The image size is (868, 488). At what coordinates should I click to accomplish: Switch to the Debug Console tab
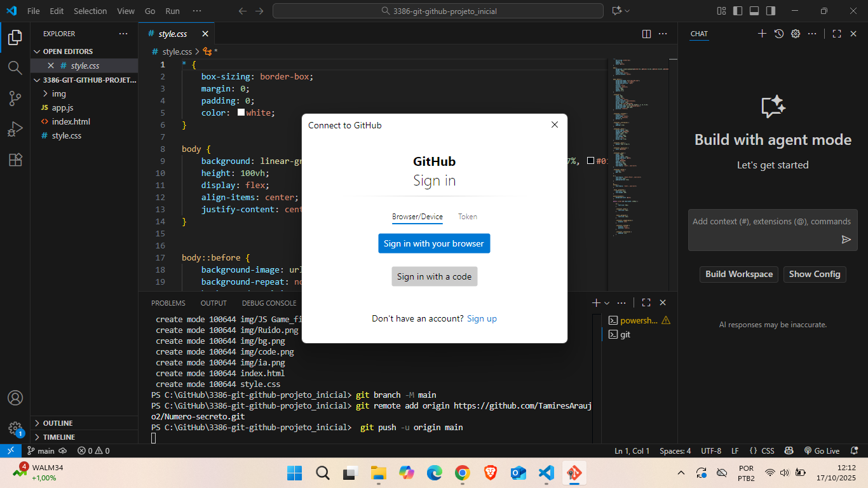[269, 303]
